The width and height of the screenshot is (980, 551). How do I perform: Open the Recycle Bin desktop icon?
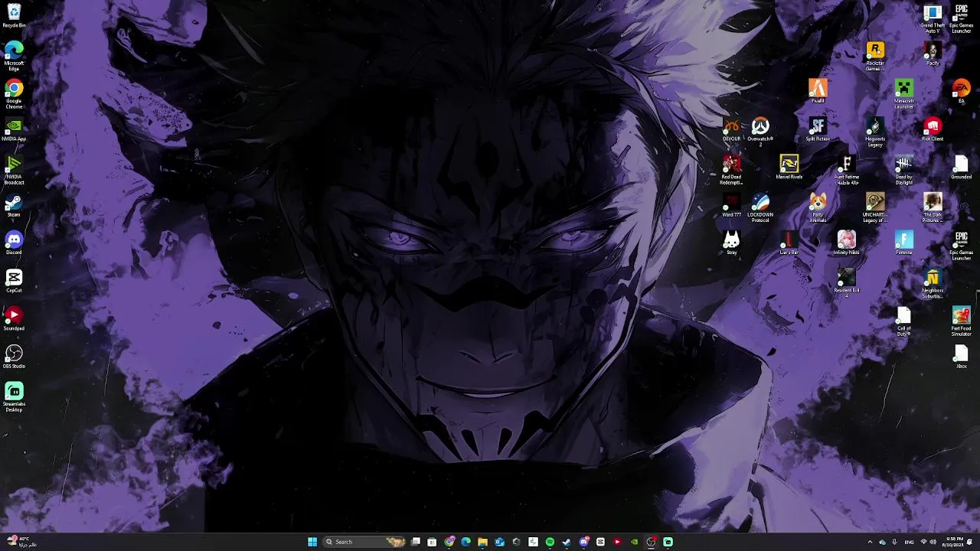(x=14, y=15)
